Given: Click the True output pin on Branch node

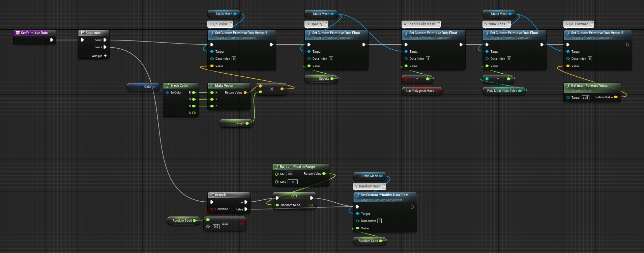Looking at the screenshot, I should [246, 202].
